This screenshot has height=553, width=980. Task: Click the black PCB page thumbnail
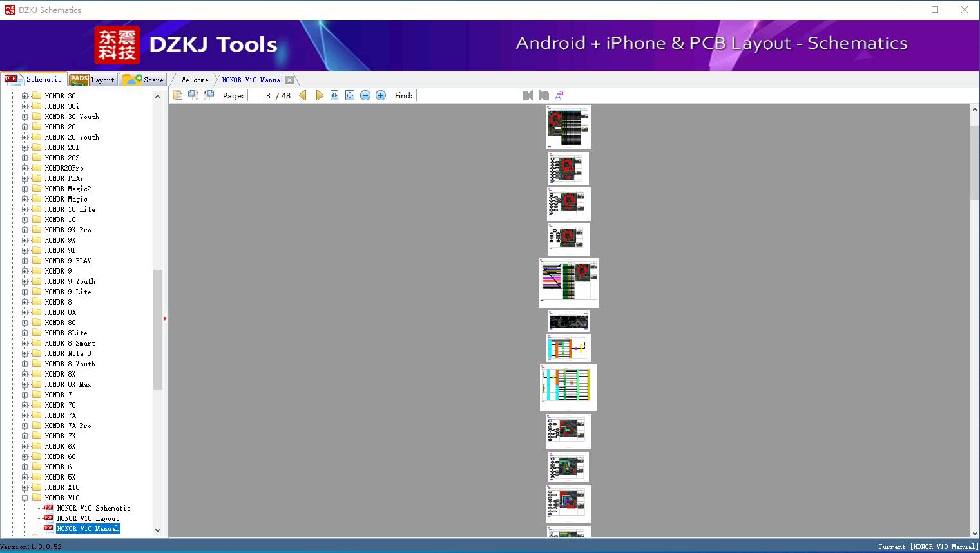(x=568, y=321)
